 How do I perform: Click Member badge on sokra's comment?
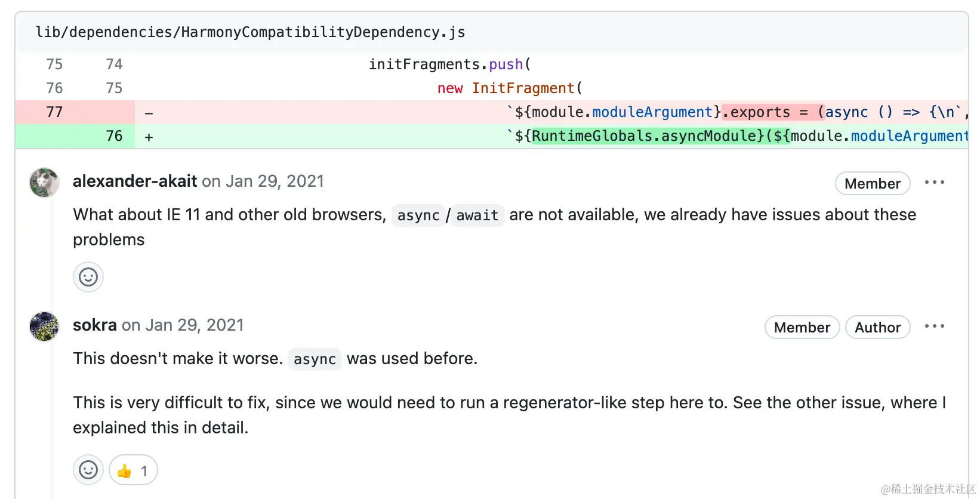coord(802,328)
